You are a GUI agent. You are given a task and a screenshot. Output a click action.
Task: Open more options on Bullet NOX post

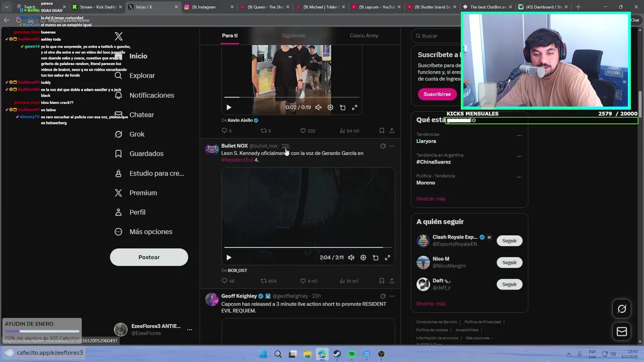coord(392,146)
